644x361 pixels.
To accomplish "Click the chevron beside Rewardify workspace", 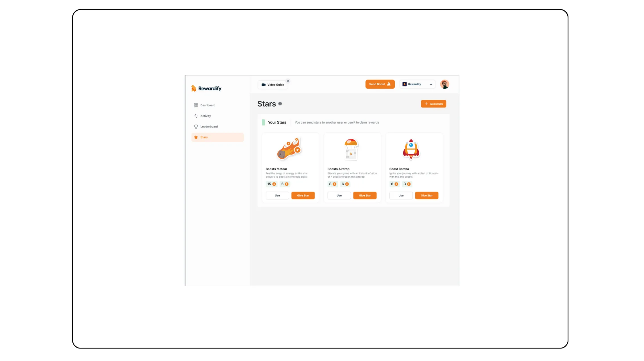I will 431,84.
